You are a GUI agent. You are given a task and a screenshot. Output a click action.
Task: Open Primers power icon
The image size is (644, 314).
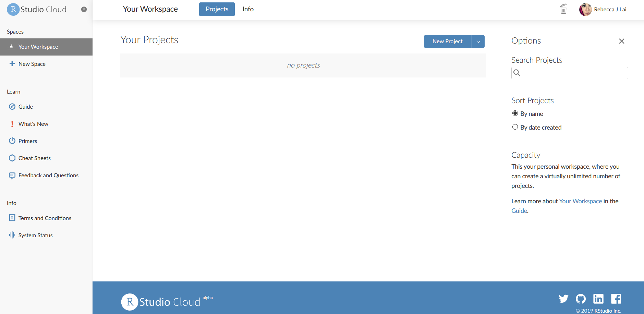point(12,141)
